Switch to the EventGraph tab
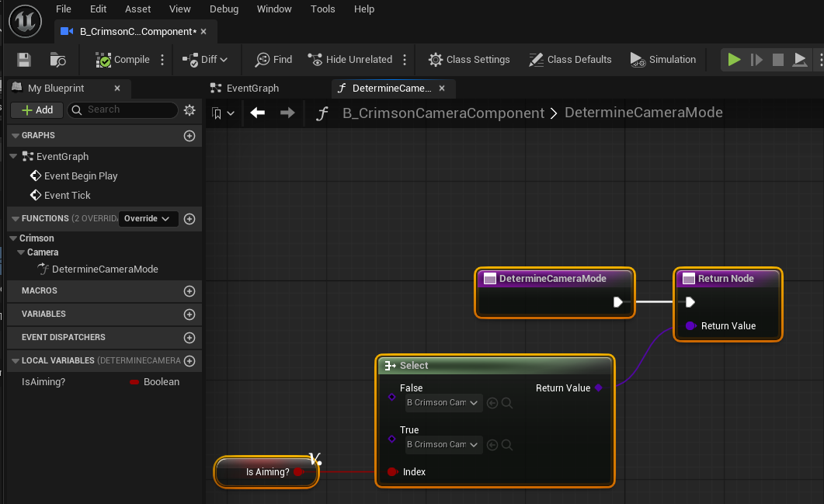824x504 pixels. pyautogui.click(x=245, y=89)
